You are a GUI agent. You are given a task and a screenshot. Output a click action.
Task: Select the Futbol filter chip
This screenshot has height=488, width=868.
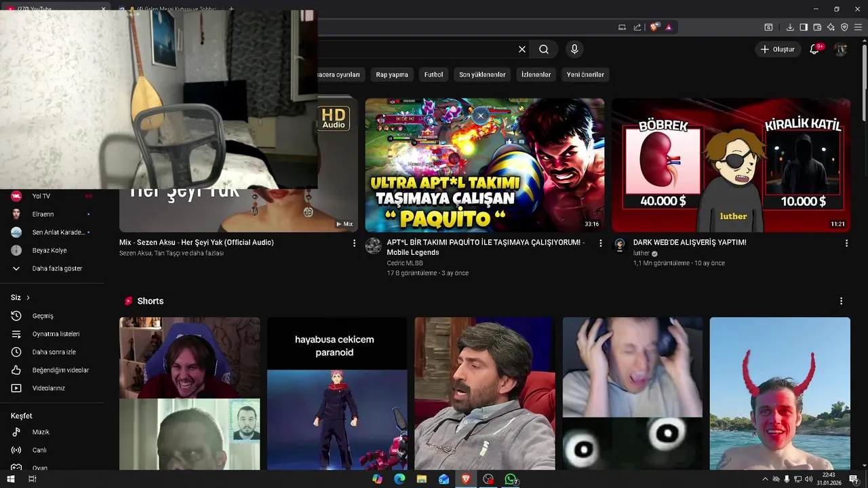[433, 75]
